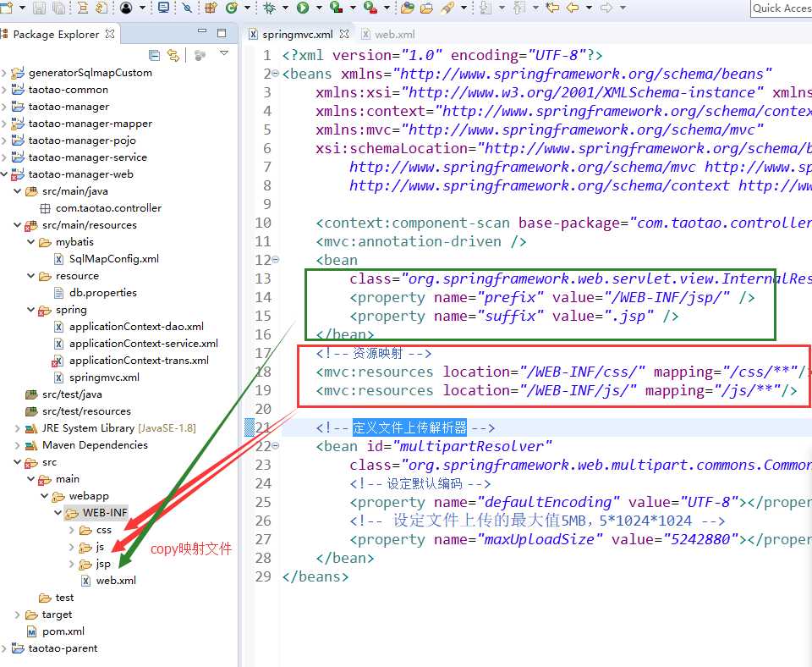Switch to the springmvc.xml editor tab

point(297,34)
